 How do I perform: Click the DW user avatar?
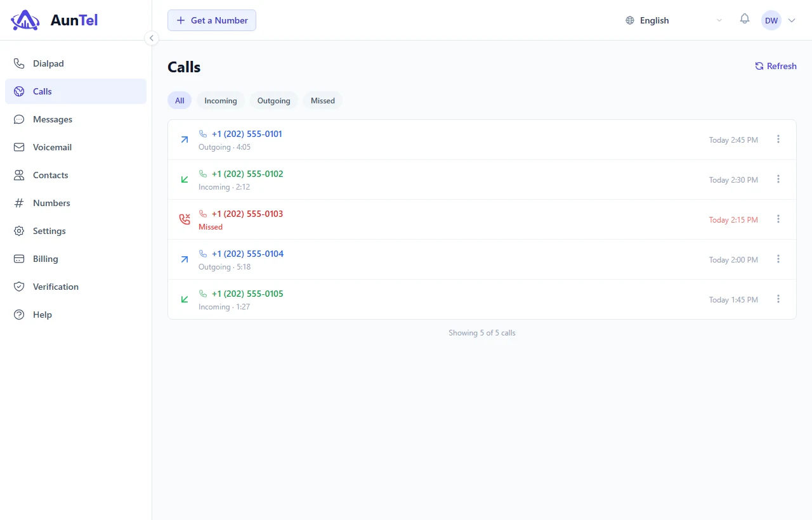pos(771,20)
